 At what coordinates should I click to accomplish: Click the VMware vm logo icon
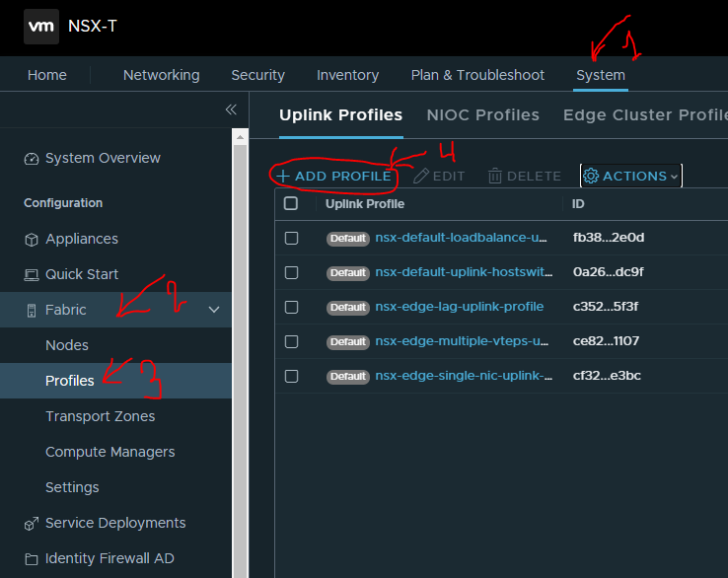(x=41, y=27)
